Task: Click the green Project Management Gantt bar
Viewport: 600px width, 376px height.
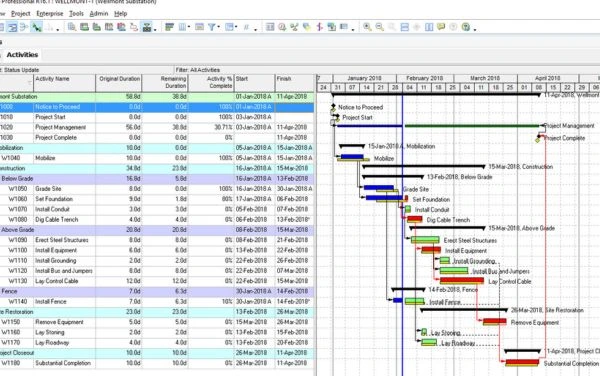Action: point(472,125)
